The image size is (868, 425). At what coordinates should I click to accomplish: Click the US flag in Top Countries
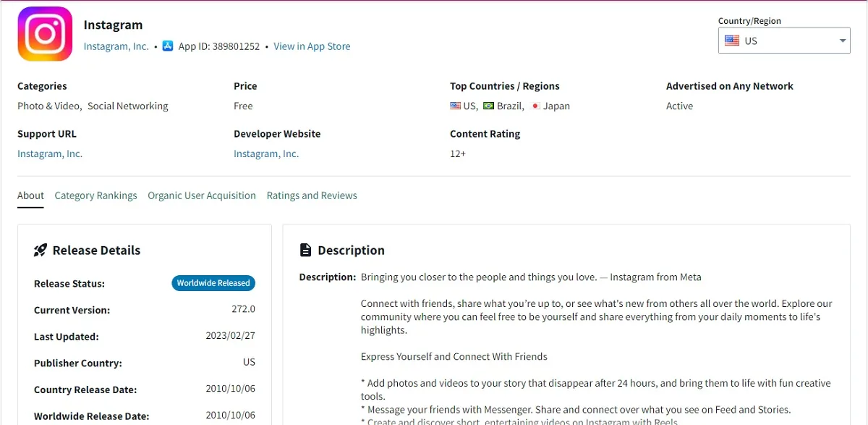(x=455, y=106)
